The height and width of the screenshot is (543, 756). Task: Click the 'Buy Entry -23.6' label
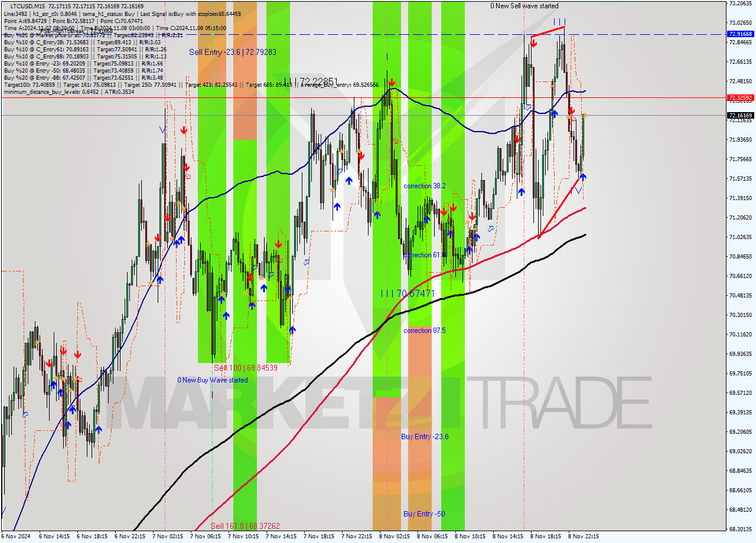(425, 437)
